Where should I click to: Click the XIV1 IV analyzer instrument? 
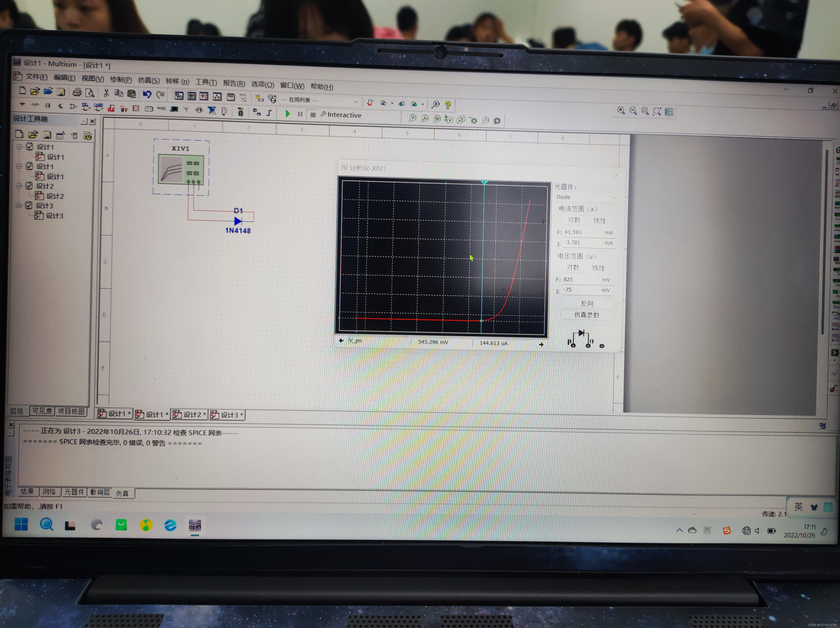181,170
